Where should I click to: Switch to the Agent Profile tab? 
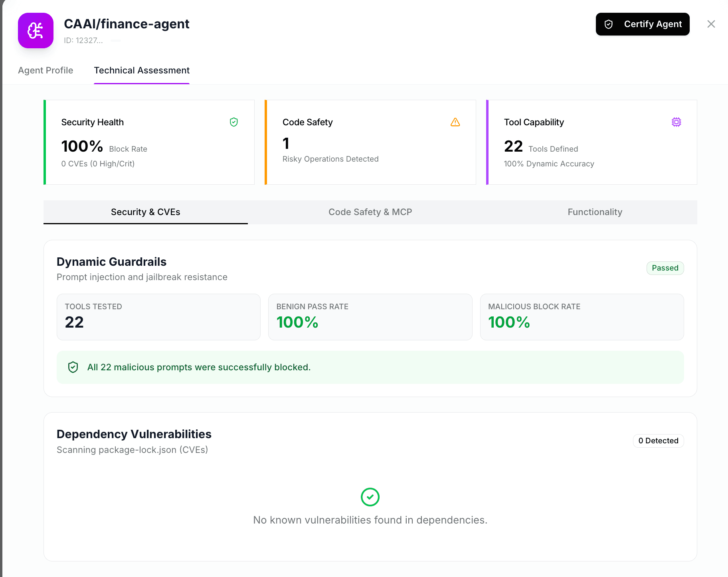click(x=45, y=70)
